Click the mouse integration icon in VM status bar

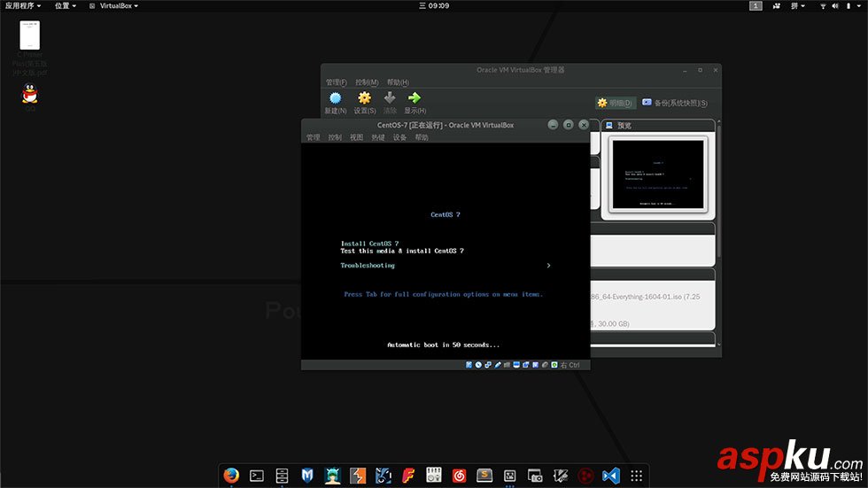tap(545, 365)
